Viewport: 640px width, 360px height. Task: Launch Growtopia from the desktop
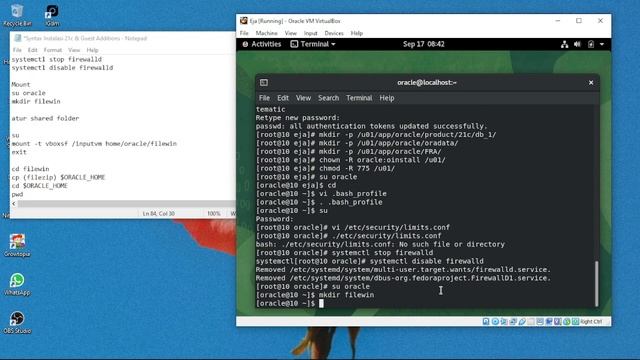tap(17, 245)
